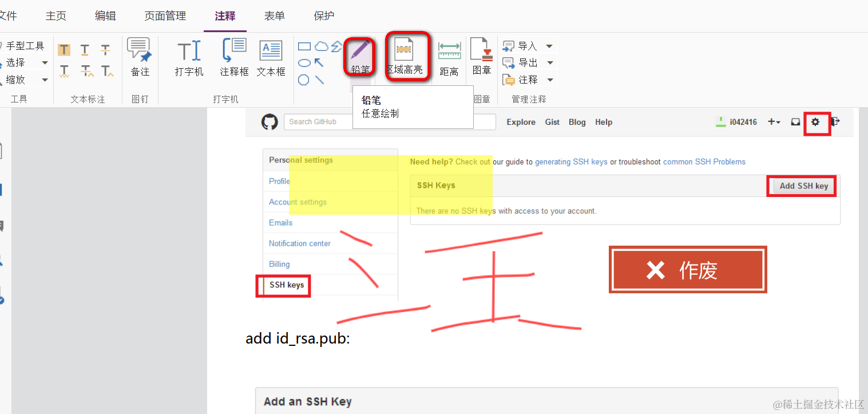868x414 pixels.
Task: Click the Search GitHub field
Action: [x=390, y=121]
